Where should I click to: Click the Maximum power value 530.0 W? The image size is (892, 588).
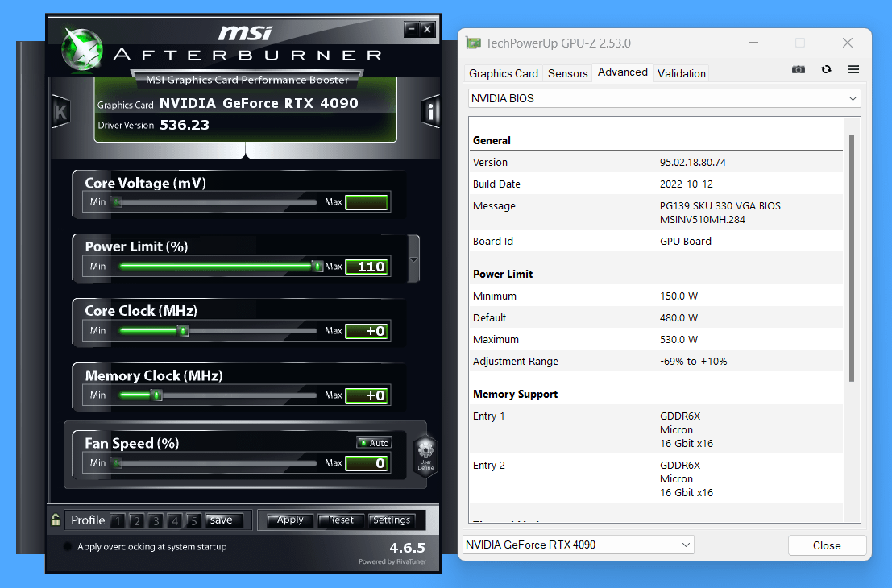tap(678, 339)
